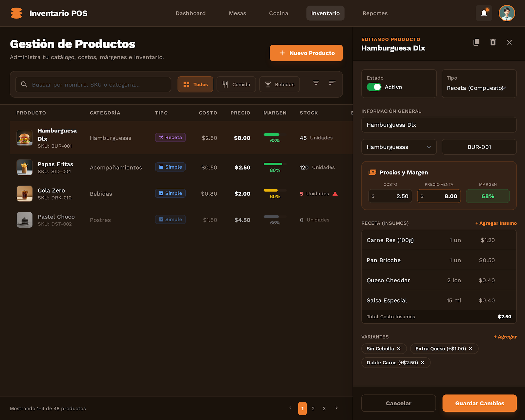Open the filter options icon
The height and width of the screenshot is (420, 525).
[316, 83]
